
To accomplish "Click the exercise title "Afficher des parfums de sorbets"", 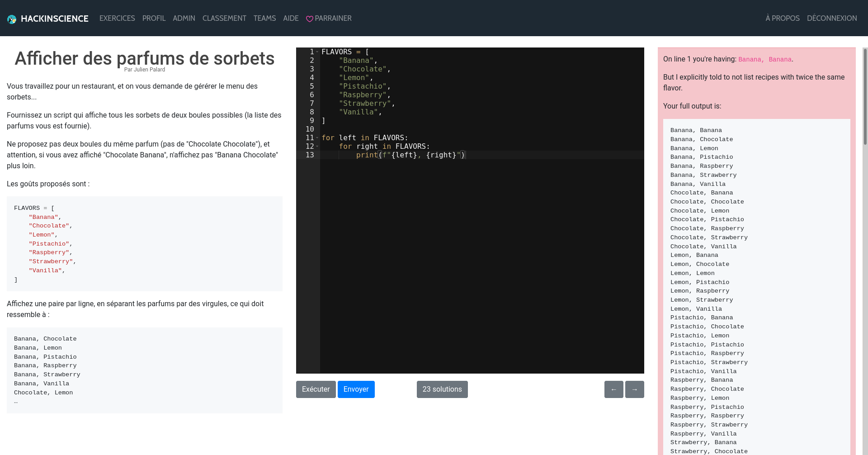I will [145, 58].
